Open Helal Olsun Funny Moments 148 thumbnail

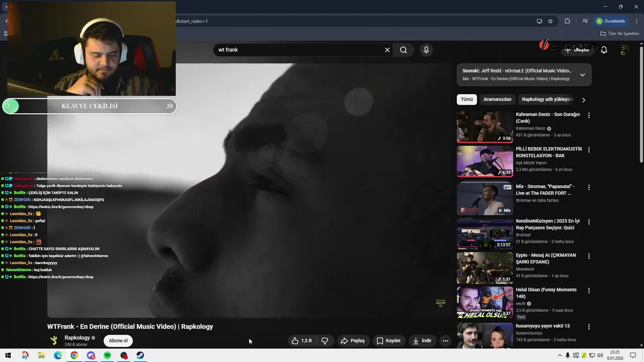point(485,302)
